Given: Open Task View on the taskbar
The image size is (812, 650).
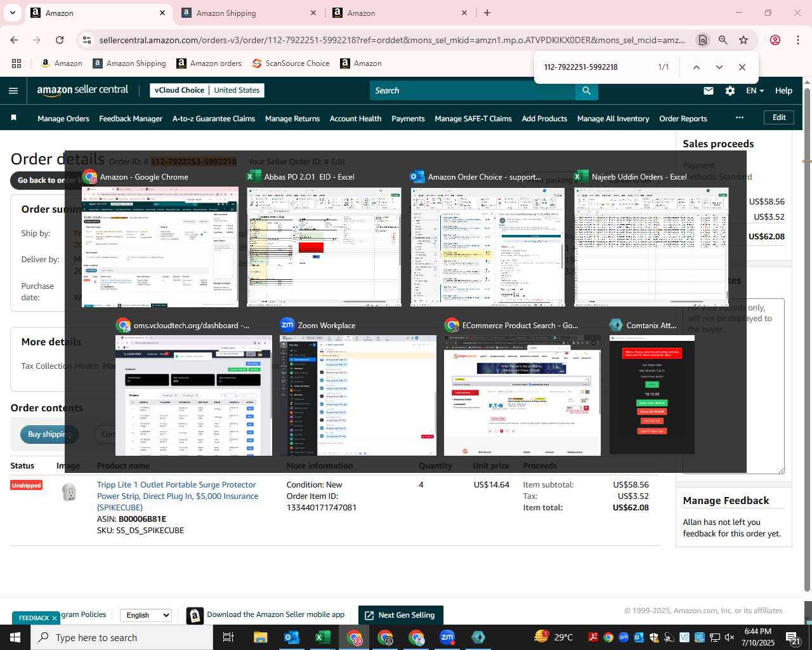Looking at the screenshot, I should 228,637.
